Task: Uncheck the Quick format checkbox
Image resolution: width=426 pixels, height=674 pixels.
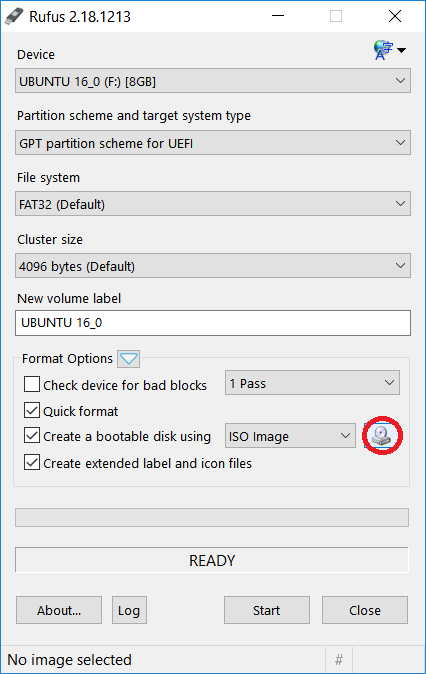Action: click(32, 410)
